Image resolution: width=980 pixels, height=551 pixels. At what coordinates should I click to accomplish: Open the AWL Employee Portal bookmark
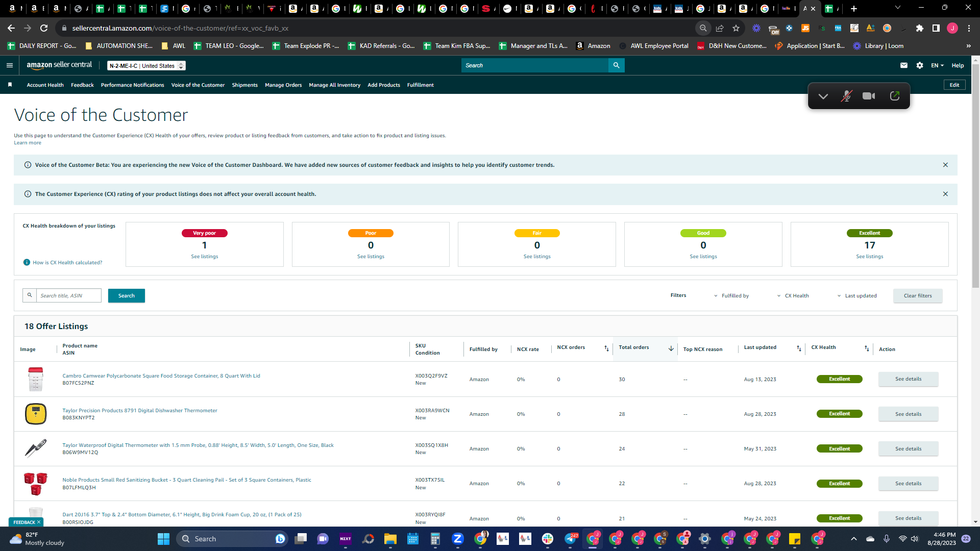click(x=654, y=46)
